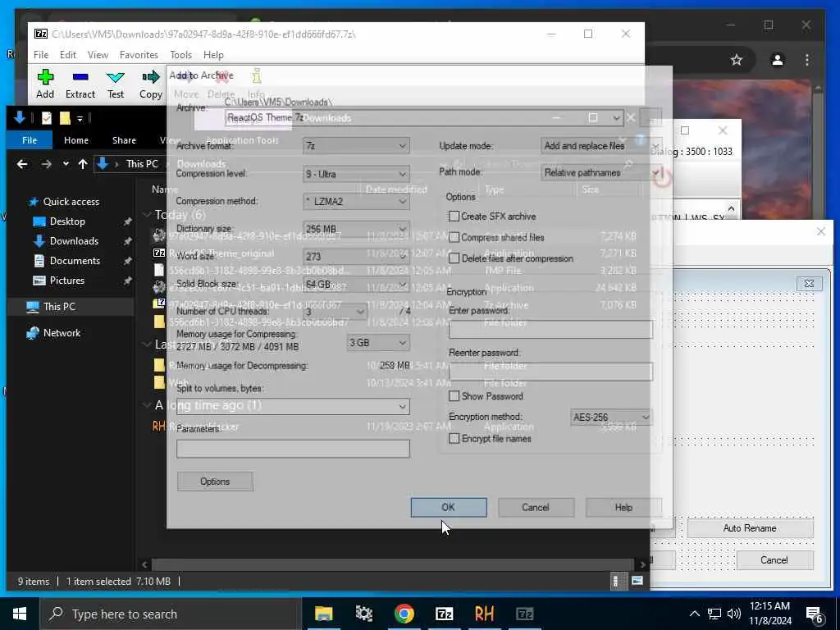Viewport: 840px width, 630px height.
Task: Open the Help menu in 7-Zip
Action: point(213,55)
